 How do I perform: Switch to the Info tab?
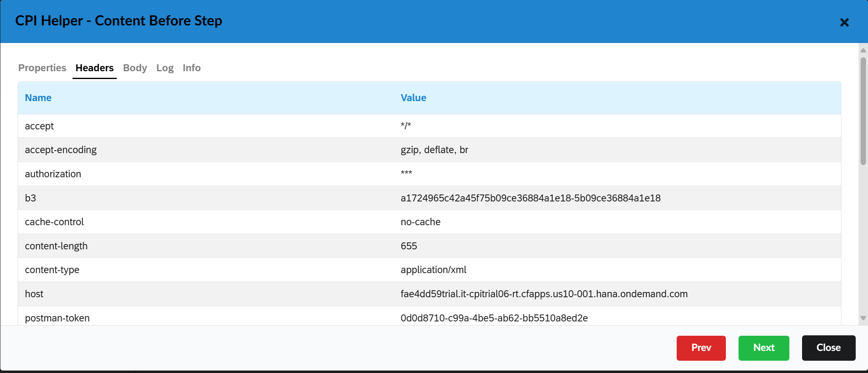tap(191, 68)
